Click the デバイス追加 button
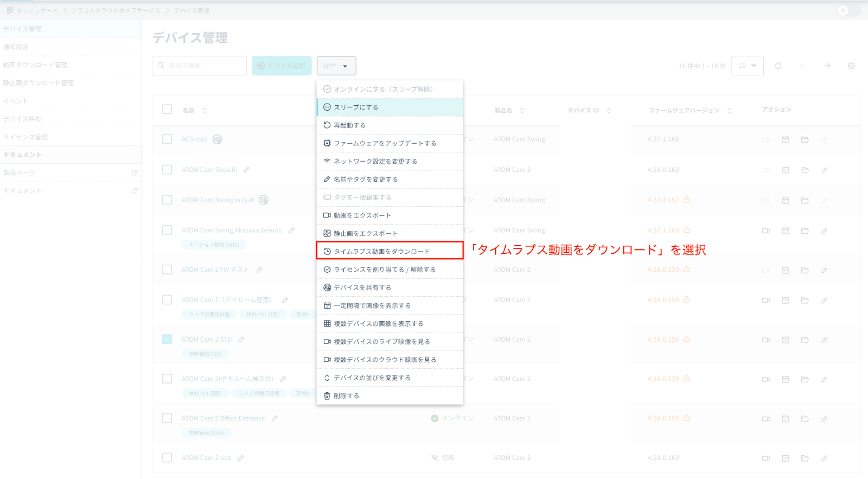 point(282,66)
